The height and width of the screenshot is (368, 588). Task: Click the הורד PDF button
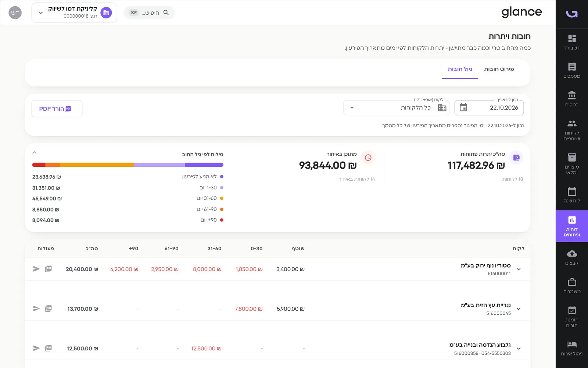tap(57, 109)
